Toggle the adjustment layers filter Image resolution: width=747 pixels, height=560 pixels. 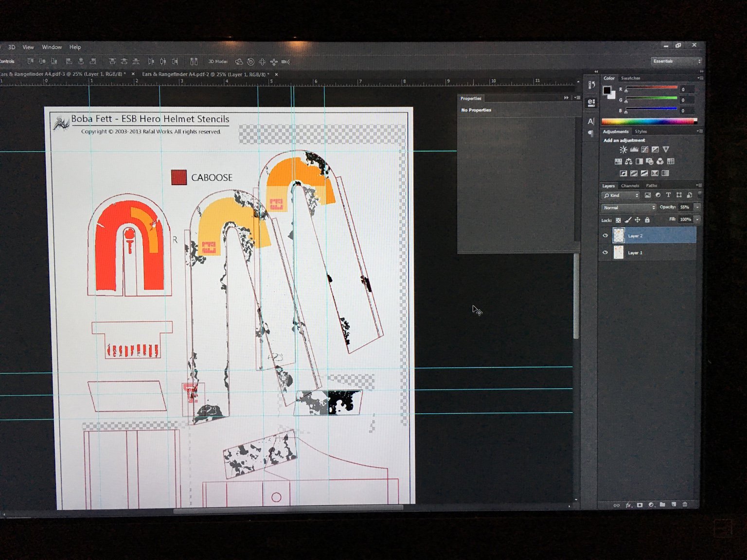coord(658,195)
